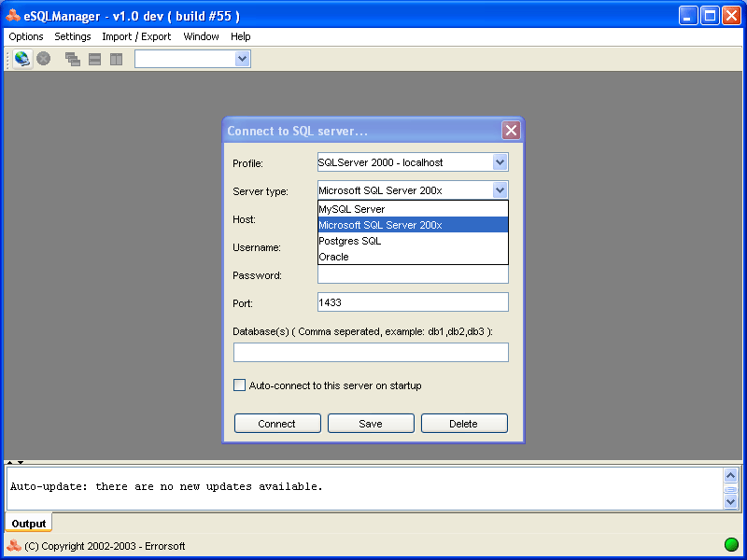Click the Database(s) input field
This screenshot has width=747, height=560.
(x=371, y=353)
